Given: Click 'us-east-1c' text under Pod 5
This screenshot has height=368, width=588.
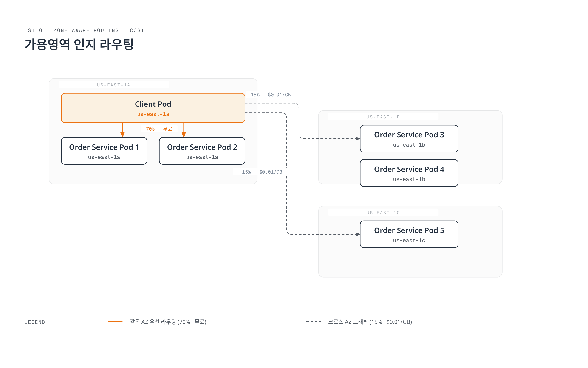Looking at the screenshot, I should 409,241.
